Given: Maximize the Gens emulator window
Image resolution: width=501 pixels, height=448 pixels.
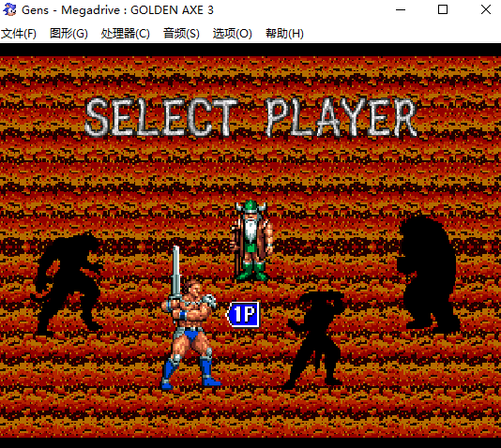Looking at the screenshot, I should (443, 10).
